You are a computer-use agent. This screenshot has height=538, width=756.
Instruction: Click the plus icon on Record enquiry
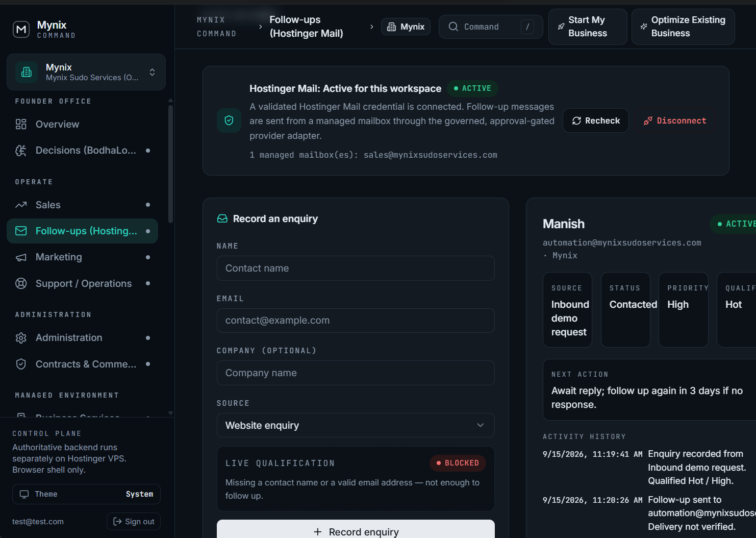click(317, 532)
